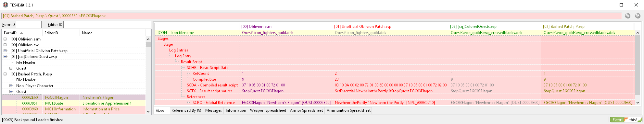Open the Messages tab
The width and height of the screenshot is (644, 124).
tap(213, 110)
